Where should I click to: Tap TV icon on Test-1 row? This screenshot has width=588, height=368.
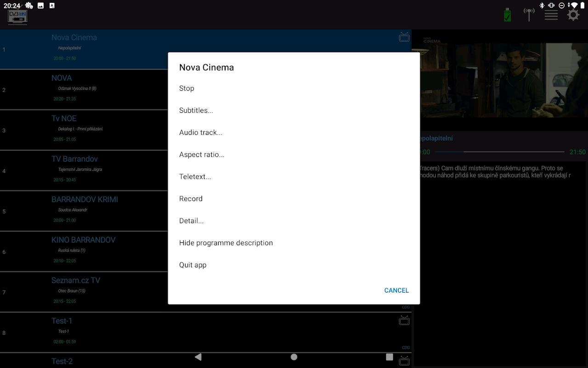coord(404,320)
